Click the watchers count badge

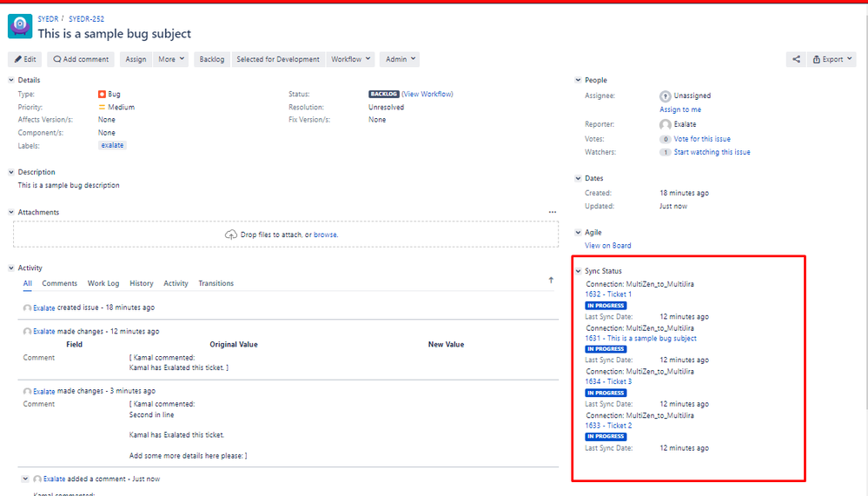pyautogui.click(x=666, y=152)
